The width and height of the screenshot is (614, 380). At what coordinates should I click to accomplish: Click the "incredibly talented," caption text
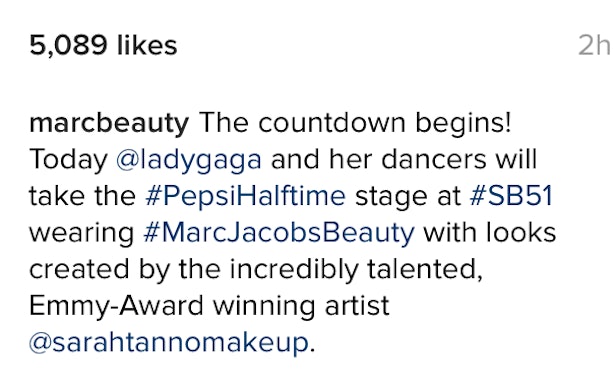pos(356,270)
